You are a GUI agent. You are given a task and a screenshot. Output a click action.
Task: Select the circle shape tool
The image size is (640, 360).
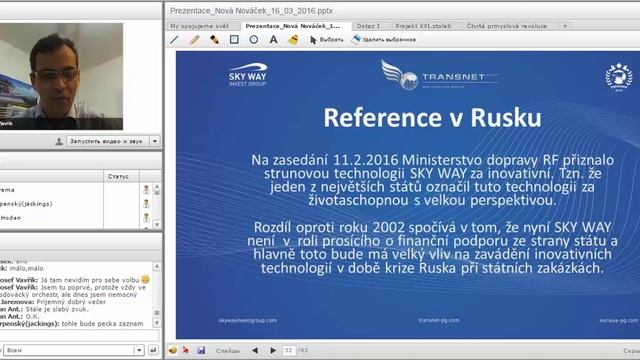point(253,40)
